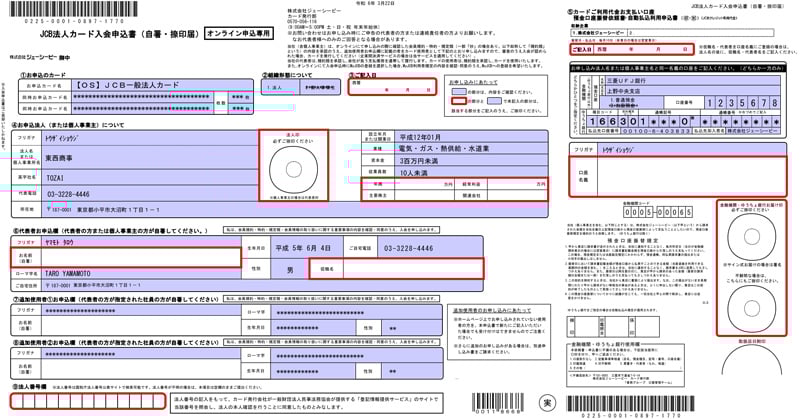Click the お申し込みにあたって legend heading
The width and height of the screenshot is (800, 419).
(473, 82)
